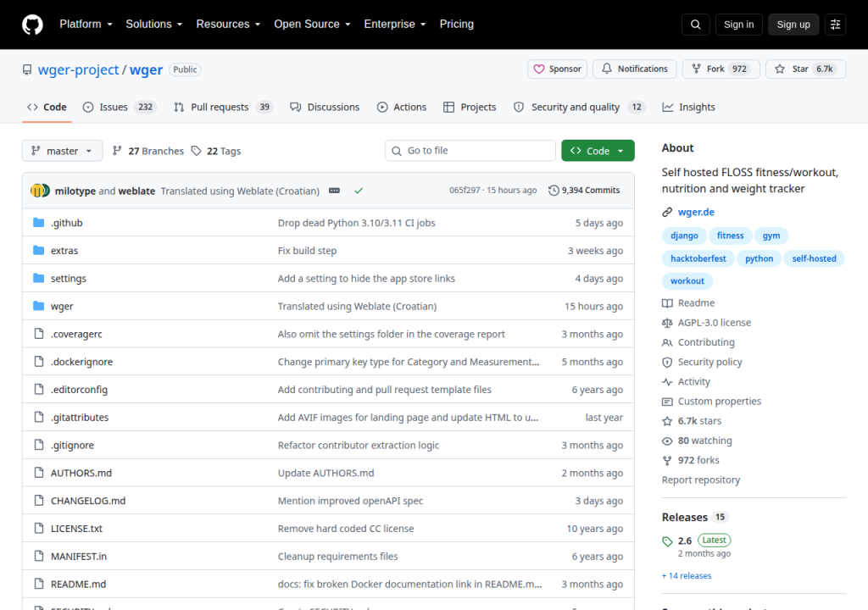This screenshot has width=868, height=610.
Task: Open Report repository link
Action: (x=701, y=480)
